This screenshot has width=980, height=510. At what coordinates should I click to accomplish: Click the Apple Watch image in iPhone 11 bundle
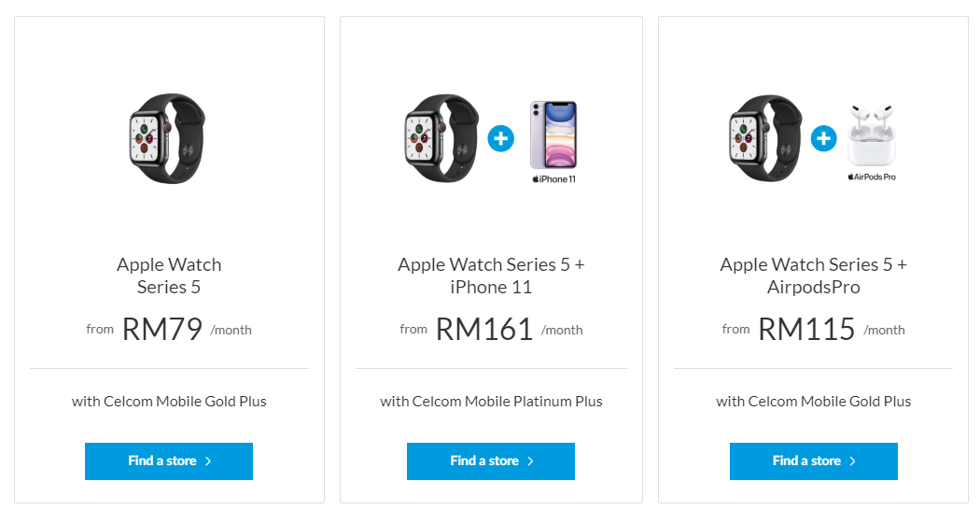(x=442, y=138)
